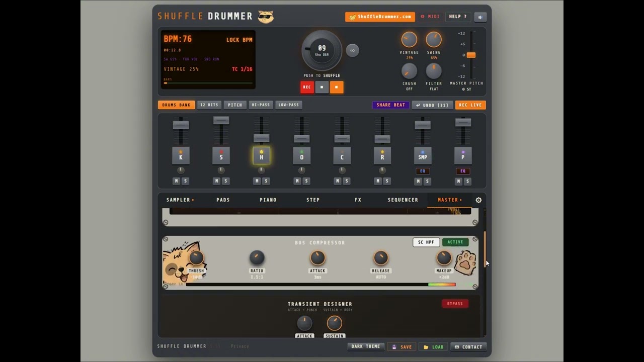Image resolution: width=644 pixels, height=362 pixels.
Task: Switch to Dark Theme
Action: tap(366, 347)
